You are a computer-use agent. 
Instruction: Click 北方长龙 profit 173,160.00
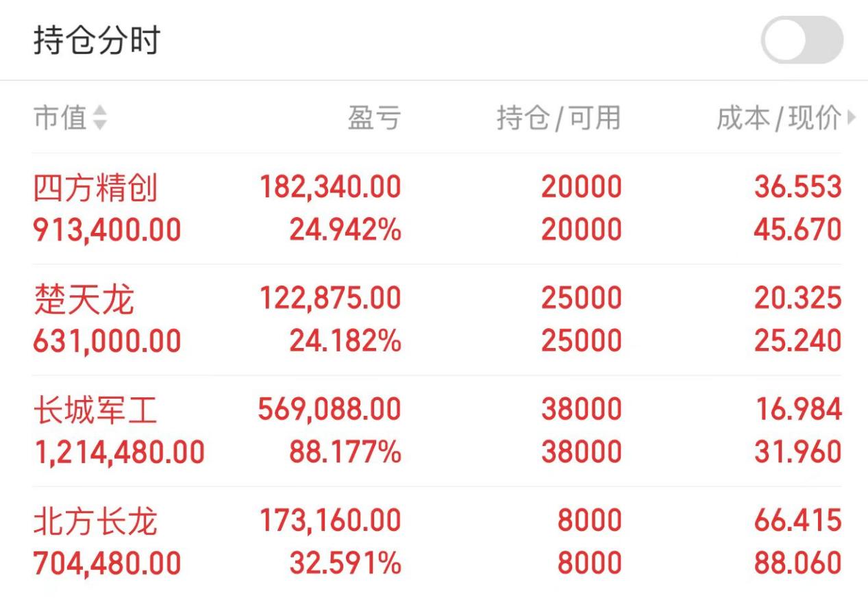[x=330, y=521]
